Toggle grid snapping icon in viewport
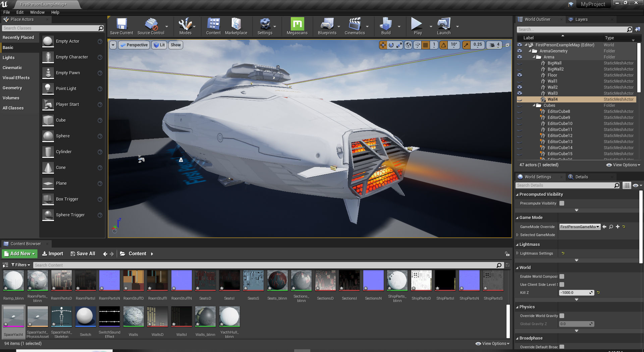The height and width of the screenshot is (352, 644). [x=425, y=45]
